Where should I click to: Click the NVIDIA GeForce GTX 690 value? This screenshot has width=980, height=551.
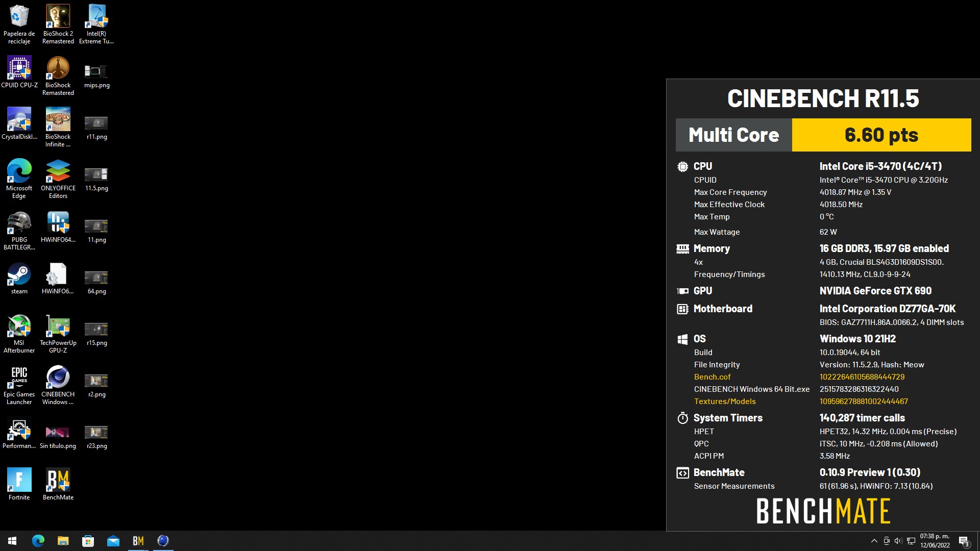(876, 291)
